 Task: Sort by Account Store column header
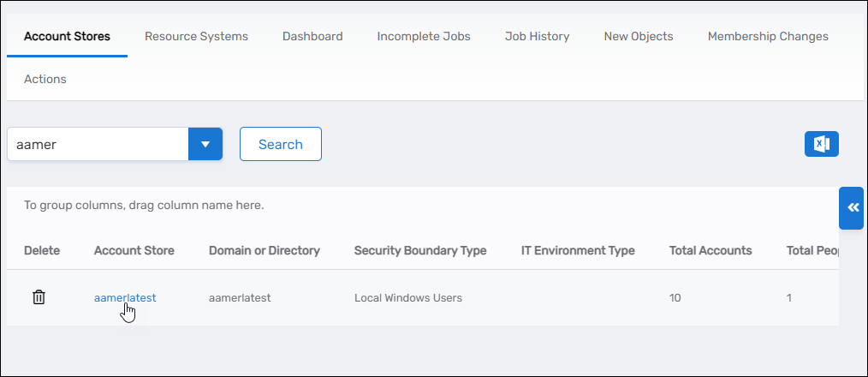(x=134, y=250)
